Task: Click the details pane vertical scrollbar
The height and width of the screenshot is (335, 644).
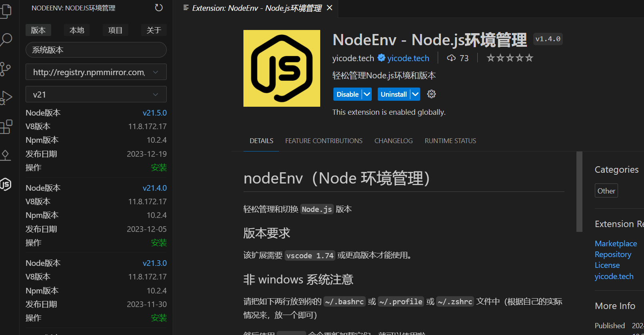Action: coord(579,191)
